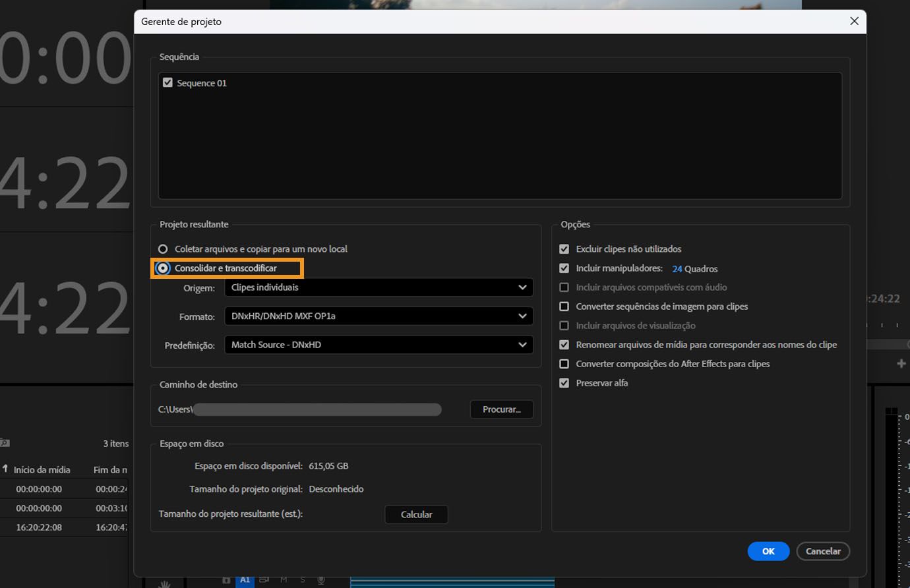Open the Predefinição dropdown showing Match Source - DNxHD
This screenshot has height=588, width=910.
tap(379, 345)
